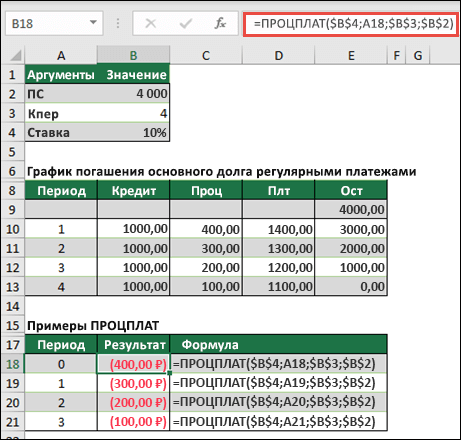Click the Select All corner triangle
Viewport: 461px width, 440px height.
[15, 55]
